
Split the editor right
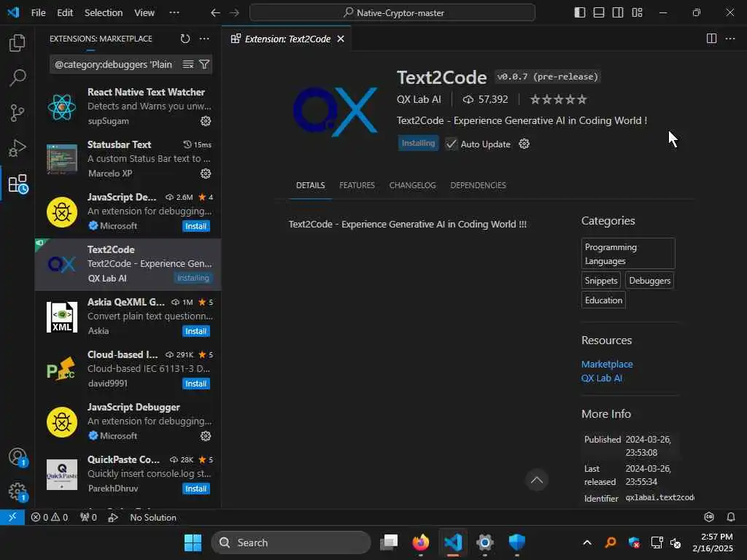711,39
